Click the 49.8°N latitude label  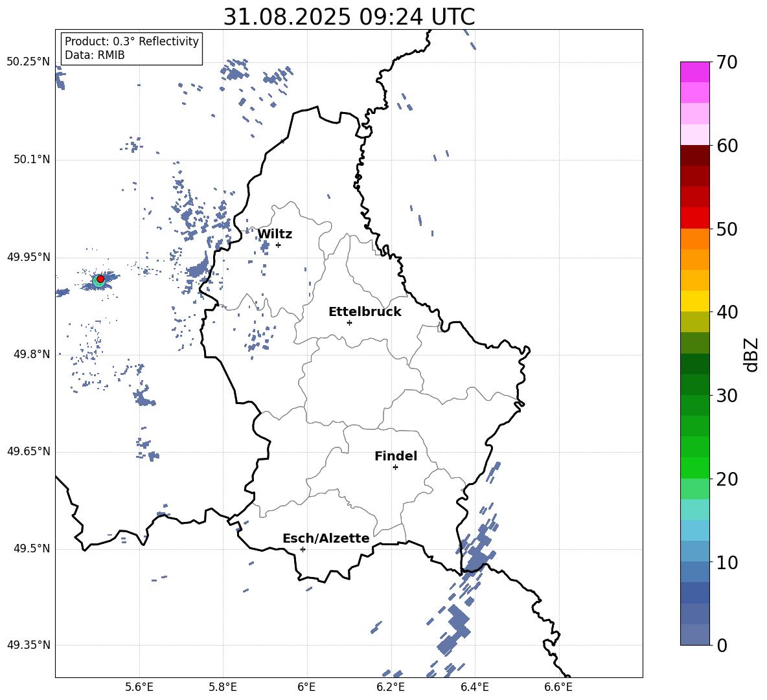coord(32,354)
